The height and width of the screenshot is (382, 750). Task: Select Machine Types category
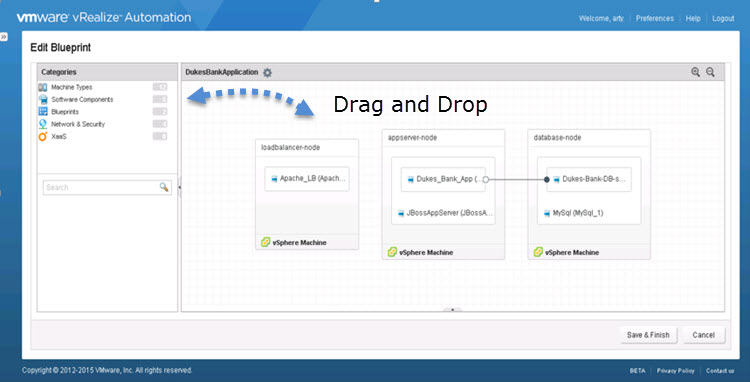tap(72, 87)
